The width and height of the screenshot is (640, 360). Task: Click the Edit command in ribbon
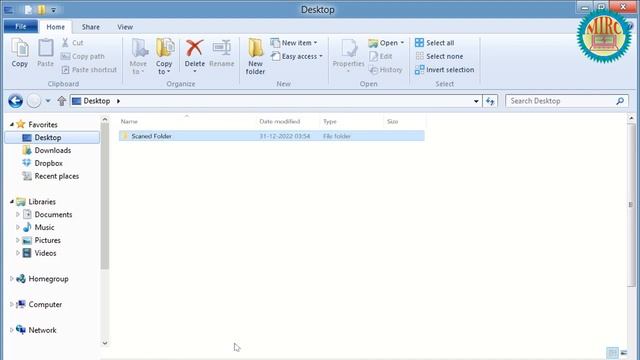[380, 56]
